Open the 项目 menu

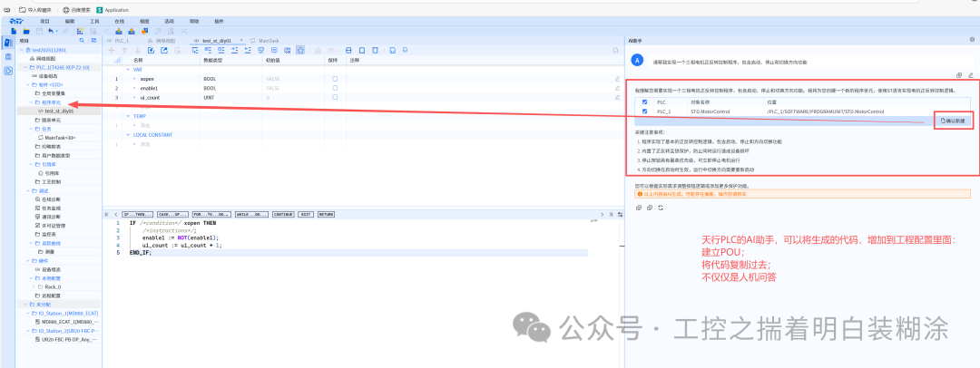pyautogui.click(x=44, y=21)
